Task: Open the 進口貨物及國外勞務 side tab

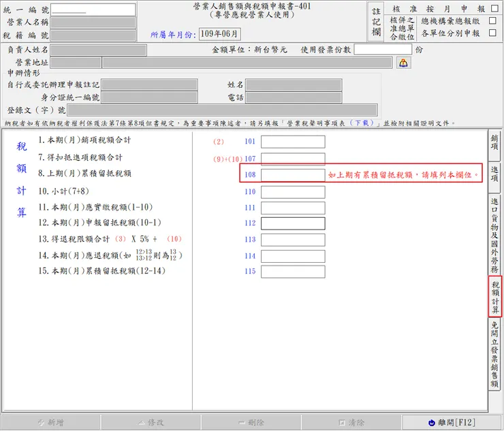Action: point(494,234)
